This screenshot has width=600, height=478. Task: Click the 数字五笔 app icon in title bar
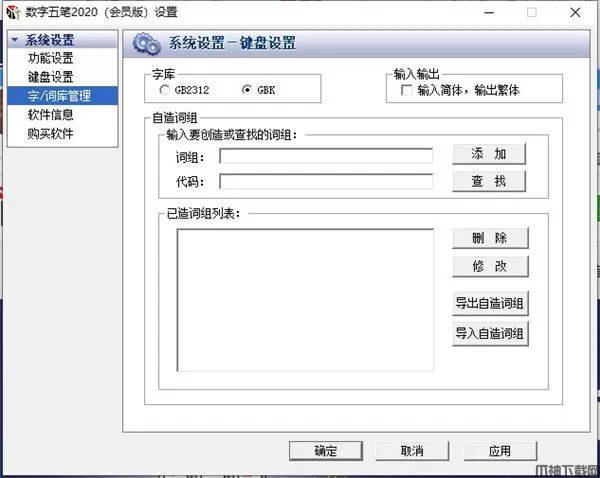[13, 12]
